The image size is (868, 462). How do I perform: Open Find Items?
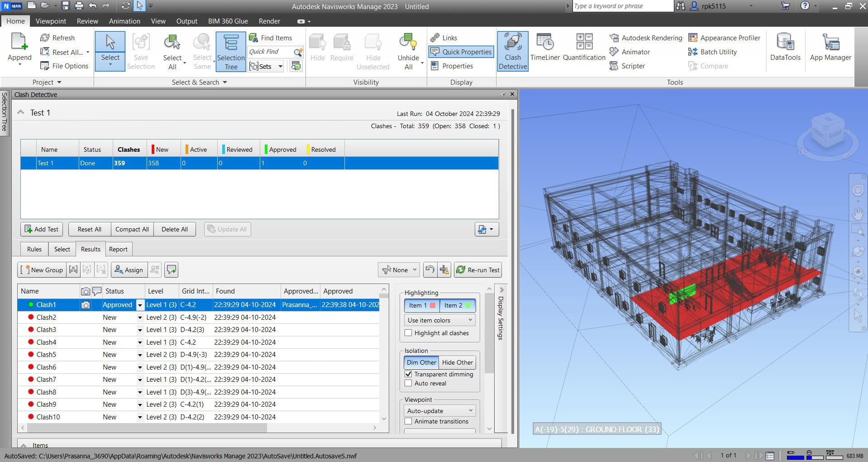[271, 38]
